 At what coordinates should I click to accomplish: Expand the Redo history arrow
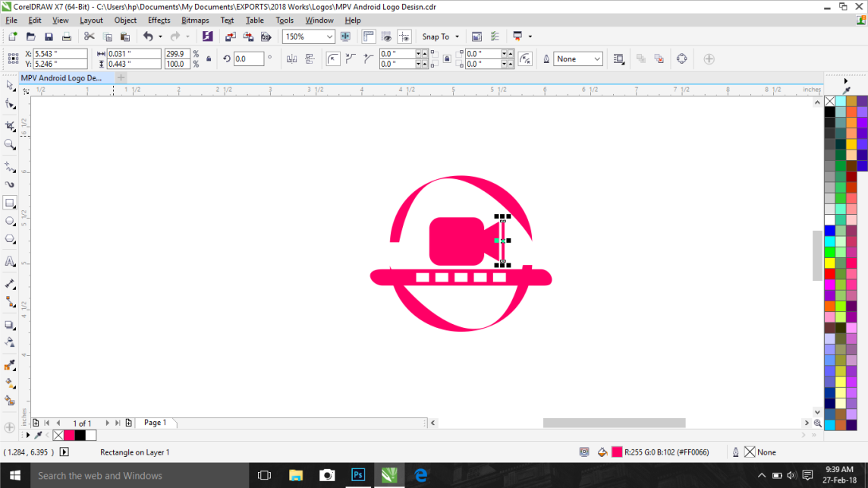(x=187, y=36)
